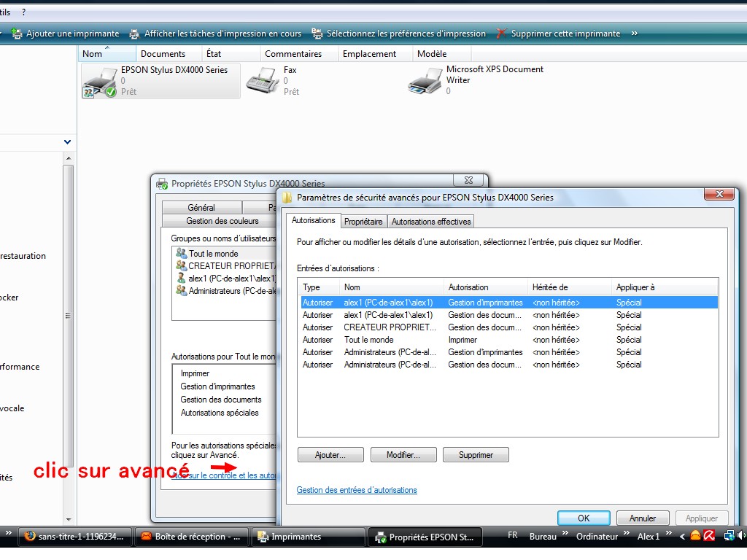The height and width of the screenshot is (560, 747).
Task: Click the Nom column header in permissions table
Action: click(x=391, y=287)
